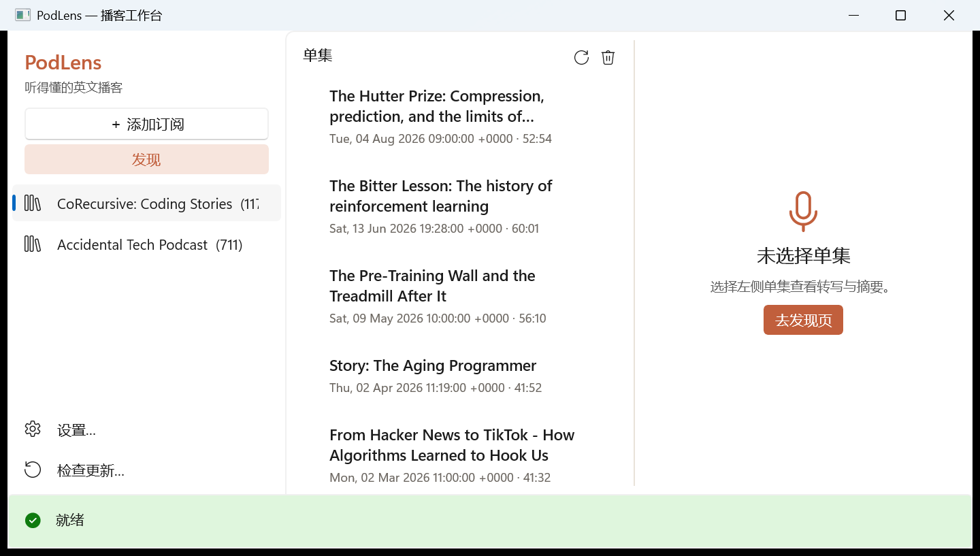Maximize the PodLens window
The height and width of the screenshot is (556, 980).
click(900, 15)
